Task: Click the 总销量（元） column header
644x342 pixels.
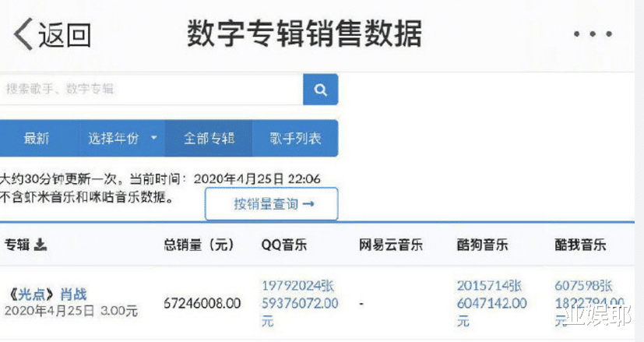Action: pos(199,245)
